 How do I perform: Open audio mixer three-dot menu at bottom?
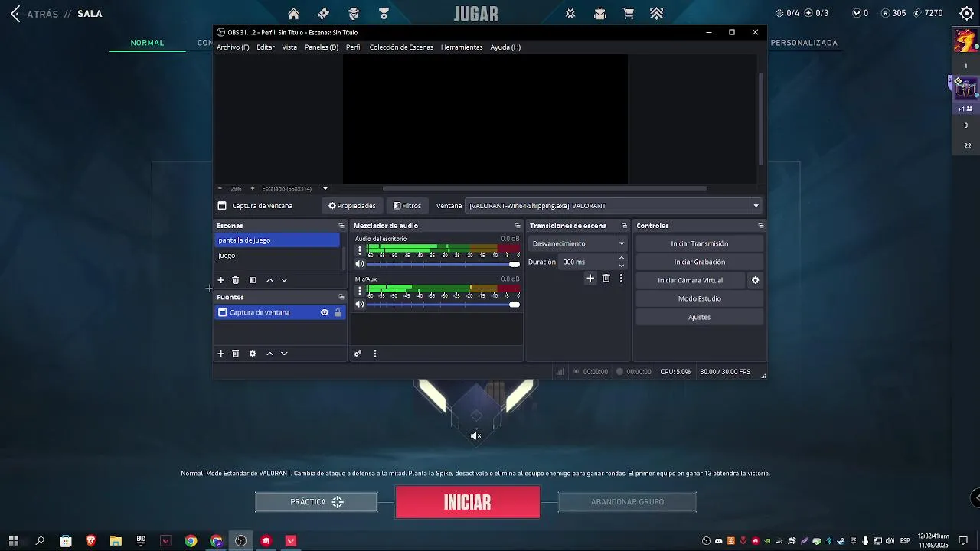[375, 354]
